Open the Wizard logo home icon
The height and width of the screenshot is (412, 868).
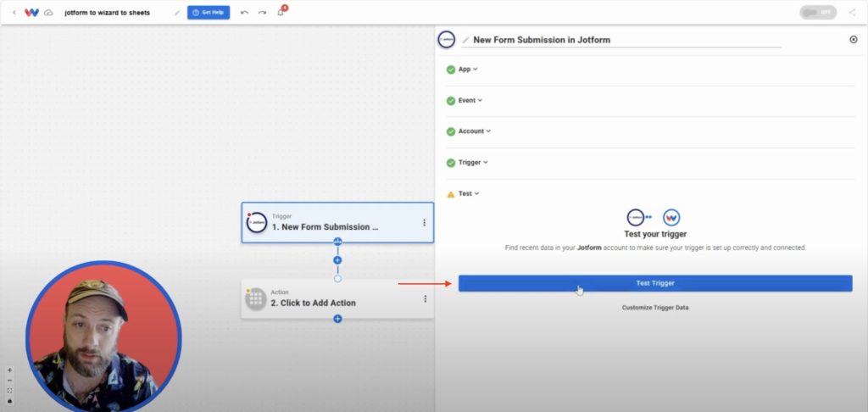click(x=31, y=12)
